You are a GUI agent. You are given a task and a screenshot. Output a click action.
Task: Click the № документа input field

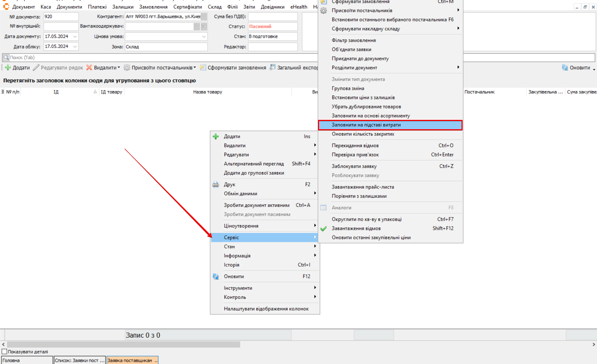pyautogui.click(x=61, y=17)
